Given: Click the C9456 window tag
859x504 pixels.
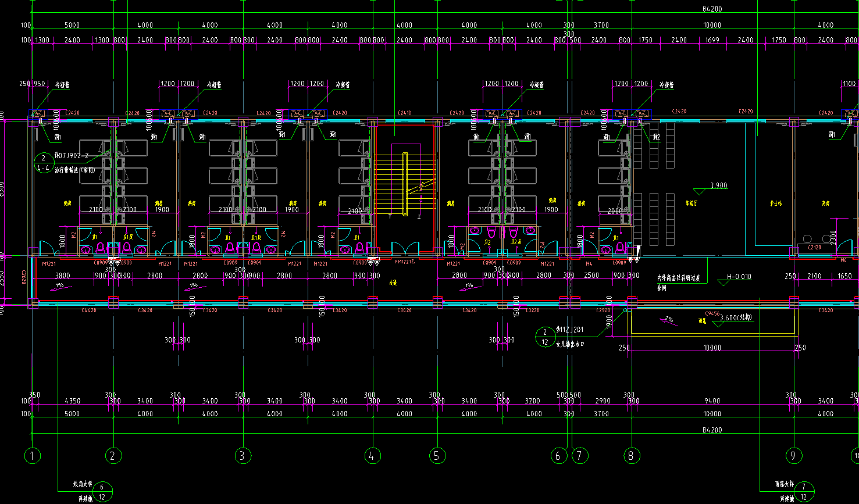Looking at the screenshot, I should coord(712,313).
